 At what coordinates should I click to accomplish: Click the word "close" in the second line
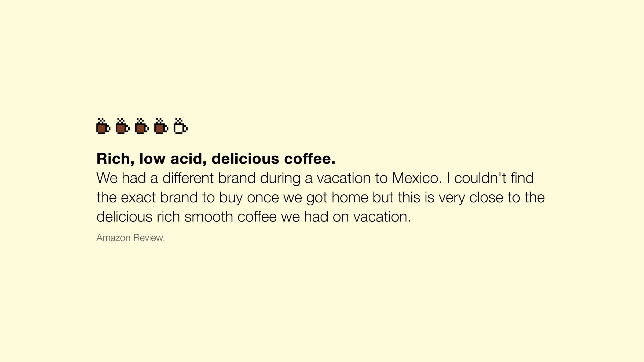tap(486, 198)
